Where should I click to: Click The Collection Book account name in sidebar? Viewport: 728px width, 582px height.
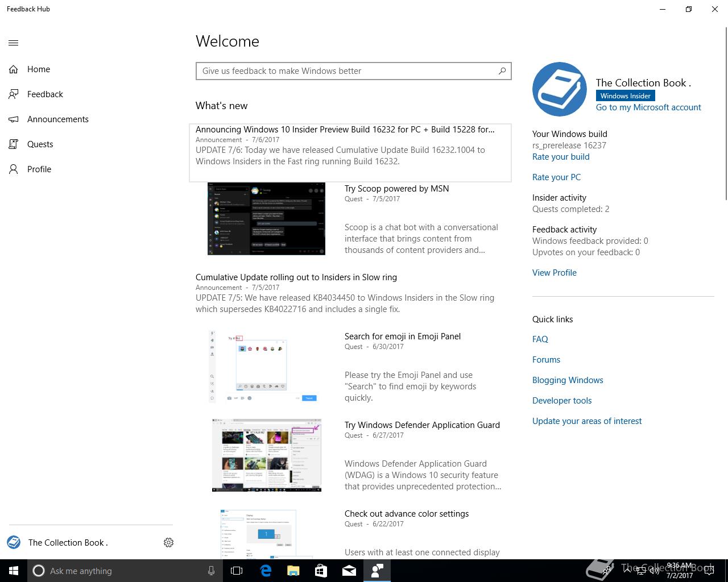[x=68, y=543]
